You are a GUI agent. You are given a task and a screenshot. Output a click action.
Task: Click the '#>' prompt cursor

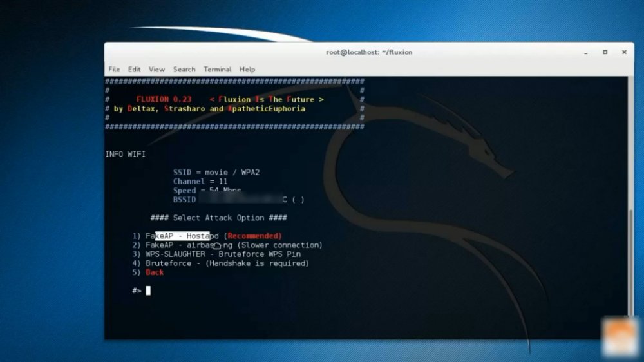pyautogui.click(x=148, y=291)
